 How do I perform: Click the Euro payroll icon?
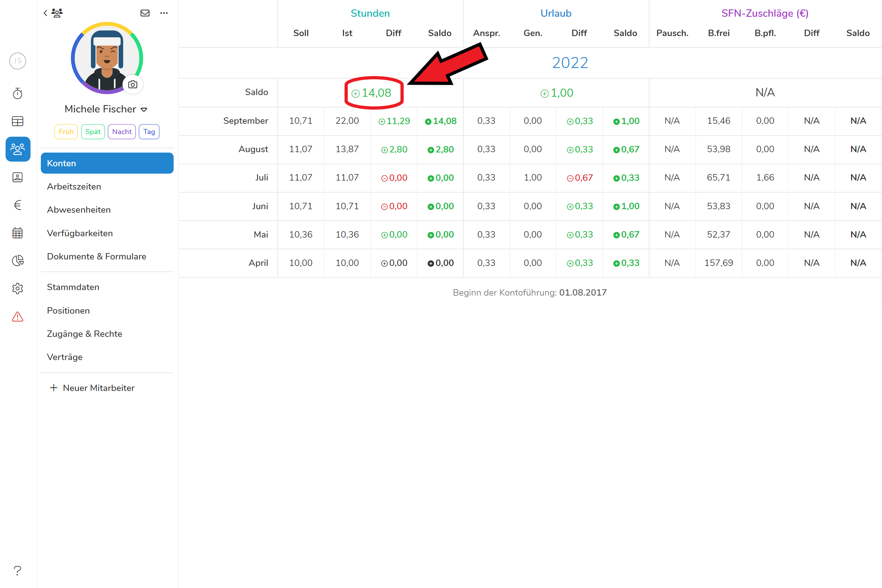(18, 205)
